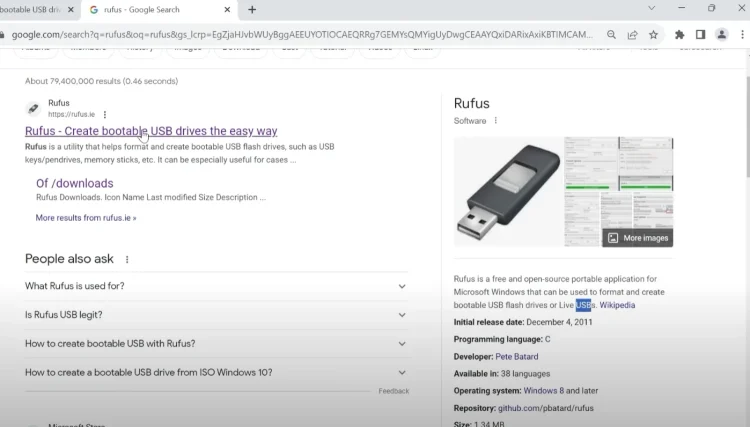
Task: Bookmark this page with the star icon
Action: [x=653, y=34]
